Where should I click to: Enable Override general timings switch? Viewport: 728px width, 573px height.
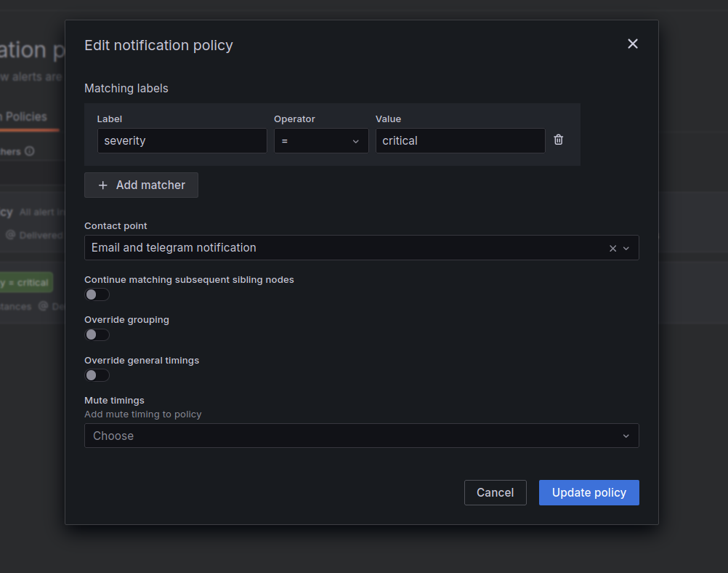(97, 375)
